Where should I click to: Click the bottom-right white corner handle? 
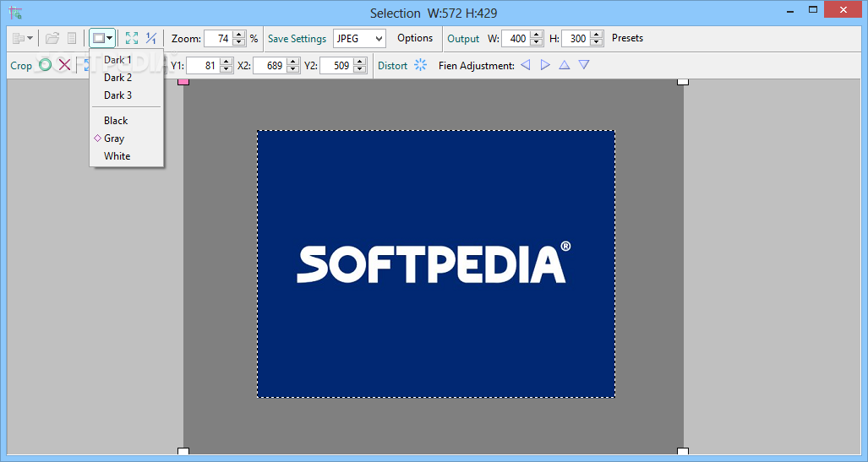pyautogui.click(x=683, y=451)
